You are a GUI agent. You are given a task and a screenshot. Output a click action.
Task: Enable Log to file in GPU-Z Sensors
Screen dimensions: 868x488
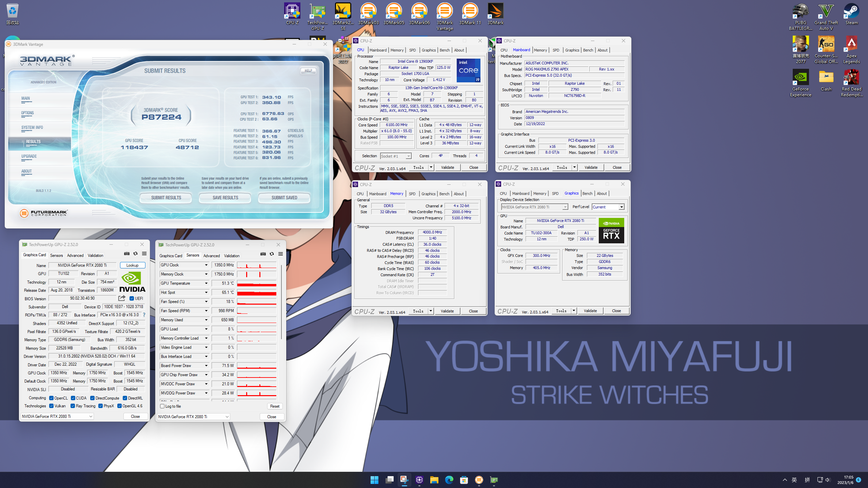(x=162, y=406)
